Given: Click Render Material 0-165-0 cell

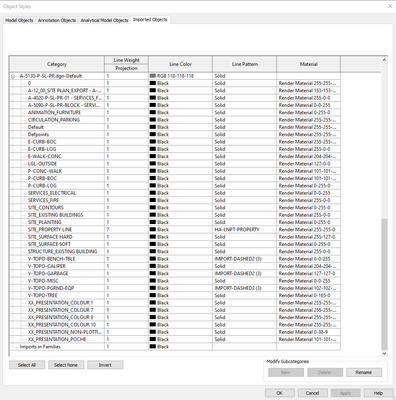Looking at the screenshot, I should coord(308,295).
